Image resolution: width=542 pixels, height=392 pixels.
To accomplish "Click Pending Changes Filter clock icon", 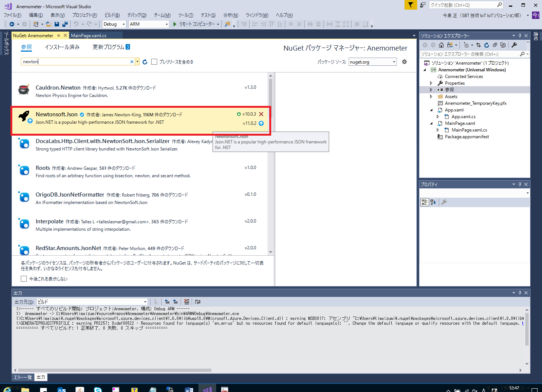I will [x=466, y=45].
